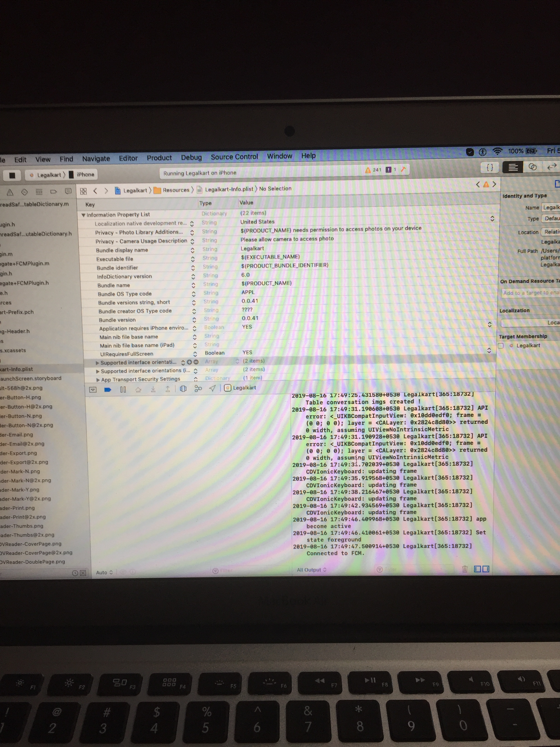Viewport: 560px width, 747px height.
Task: Clear console with trash icon
Action: 464,569
